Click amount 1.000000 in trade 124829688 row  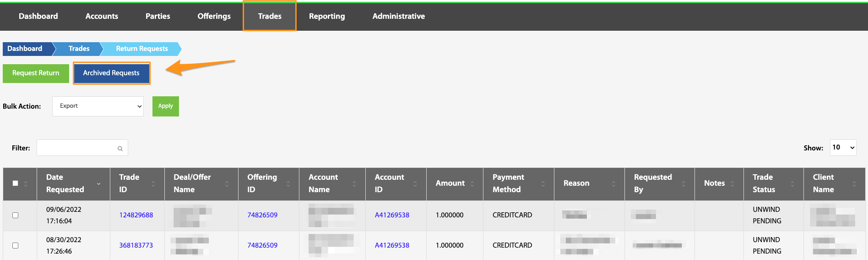point(450,215)
